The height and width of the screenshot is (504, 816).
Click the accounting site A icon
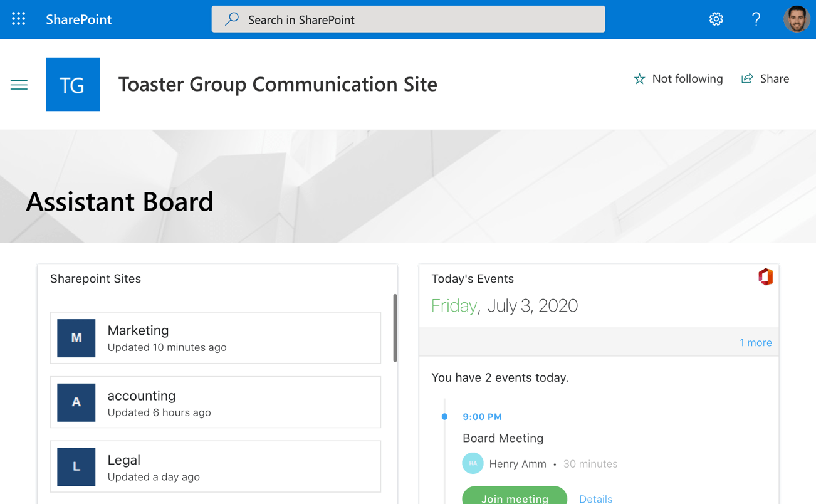[76, 402]
